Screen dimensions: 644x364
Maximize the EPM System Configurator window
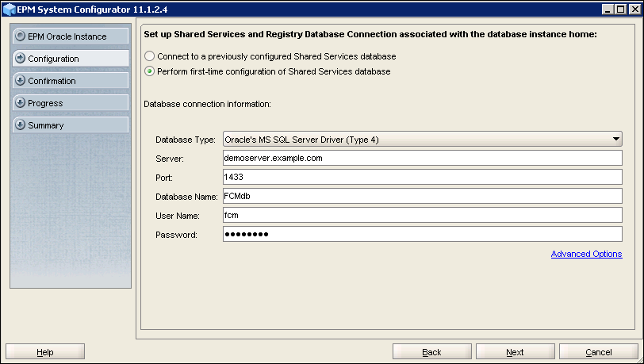(x=619, y=9)
